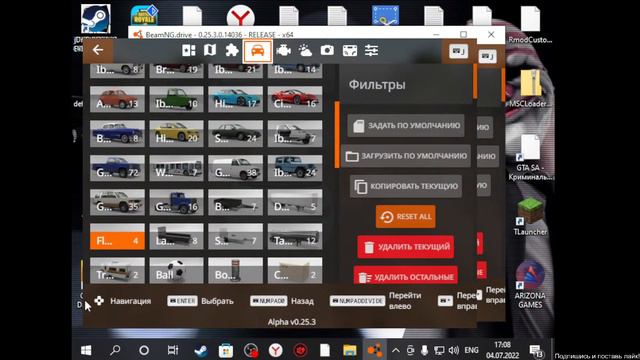
Task: Select the Ta... 12 trailer thumbnail
Action: click(x=295, y=236)
